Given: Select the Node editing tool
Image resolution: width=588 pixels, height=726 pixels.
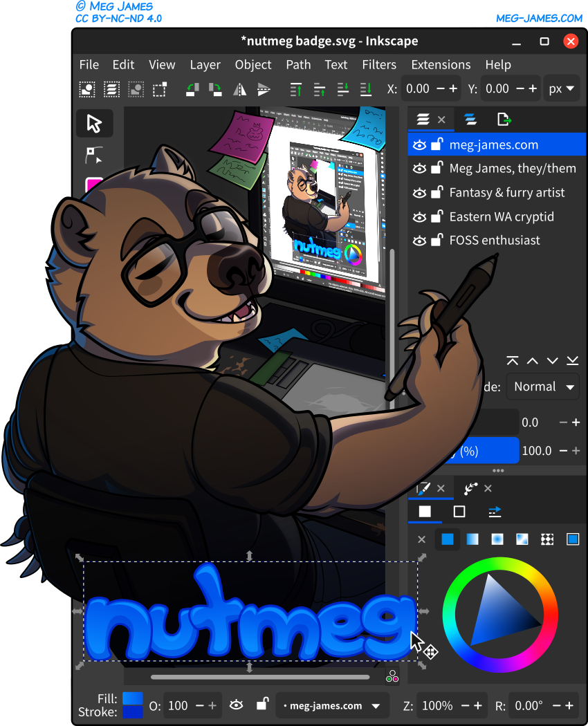Looking at the screenshot, I should [x=95, y=155].
